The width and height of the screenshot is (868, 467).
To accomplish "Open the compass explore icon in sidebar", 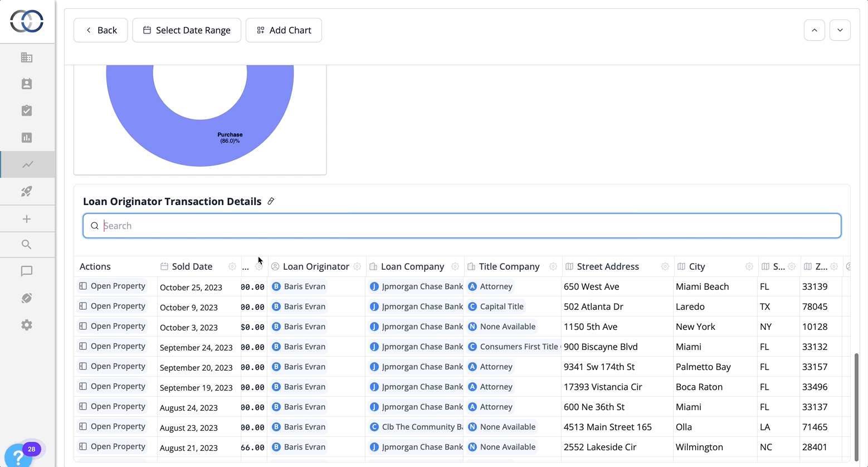I will pyautogui.click(x=27, y=298).
